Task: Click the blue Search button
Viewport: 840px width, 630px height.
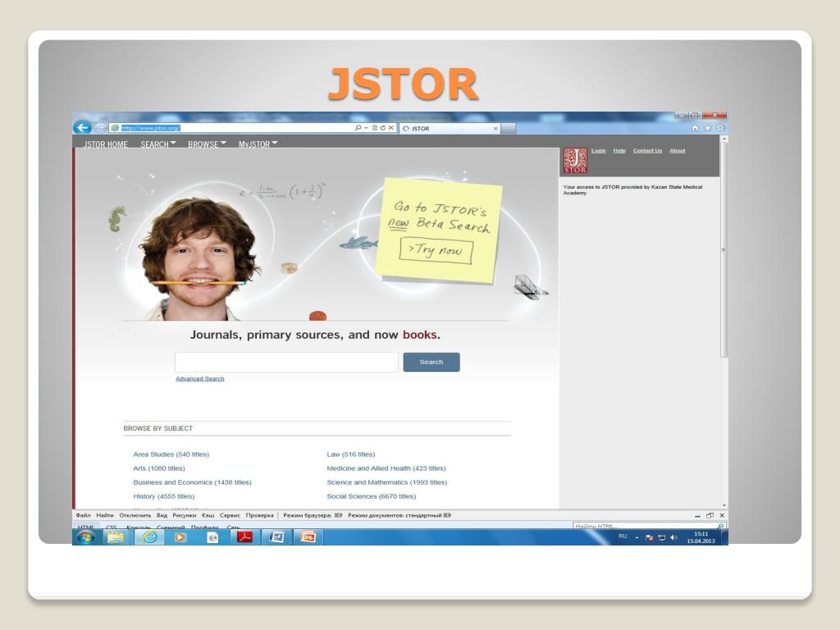Action: tap(431, 362)
